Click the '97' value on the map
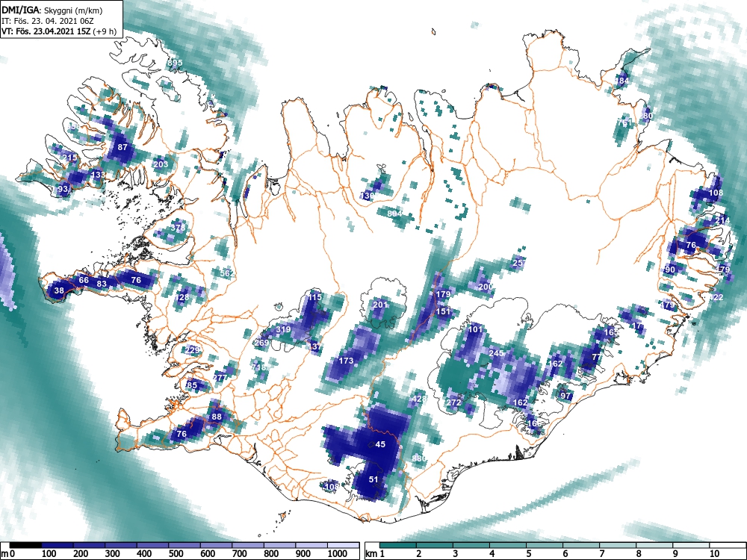747x560 pixels. 565,396
